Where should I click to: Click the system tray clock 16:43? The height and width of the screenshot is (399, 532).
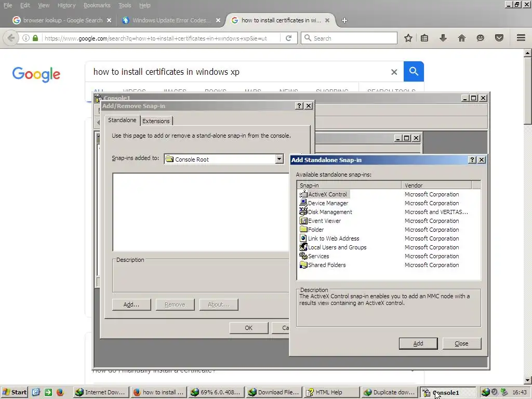(x=520, y=392)
